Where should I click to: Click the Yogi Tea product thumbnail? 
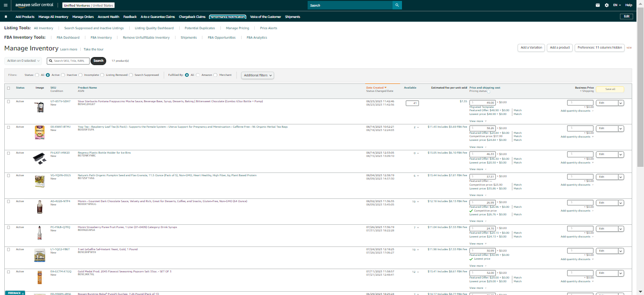click(x=40, y=132)
